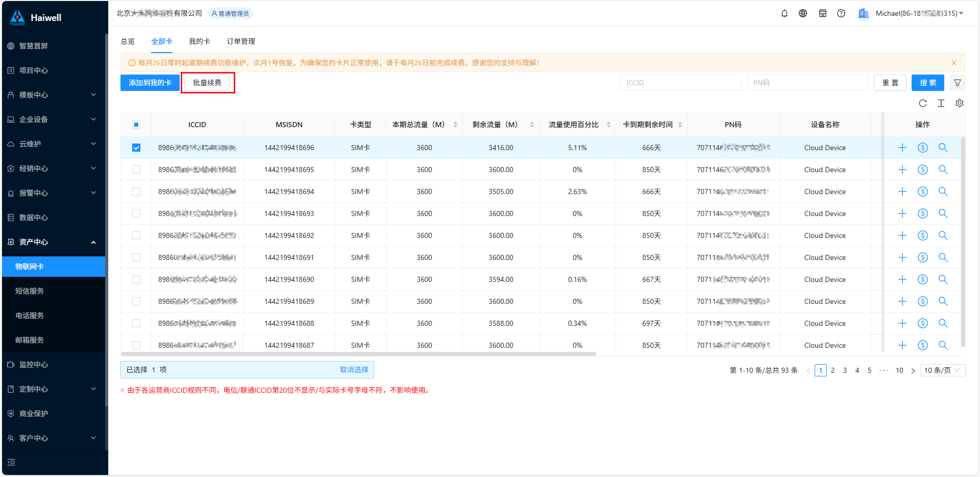Uncheck the row with MSISDN 1442199418696
The height and width of the screenshot is (477, 980).
pyautogui.click(x=136, y=148)
